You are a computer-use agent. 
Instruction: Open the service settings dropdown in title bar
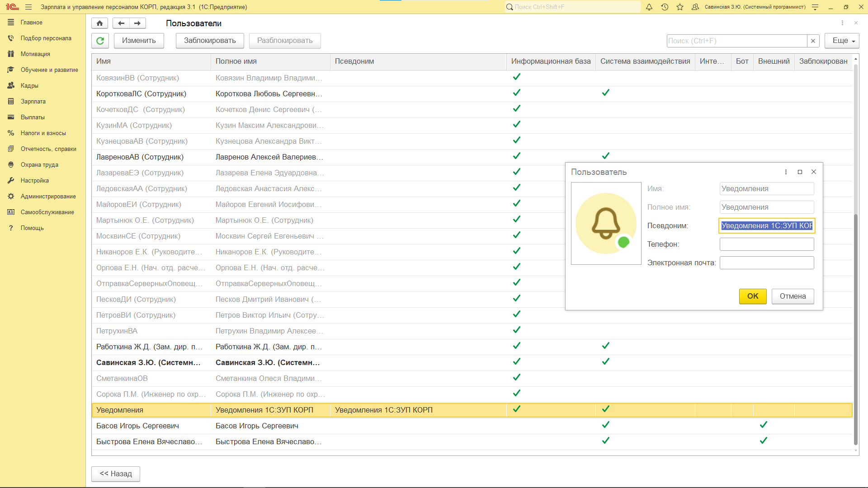tap(815, 7)
